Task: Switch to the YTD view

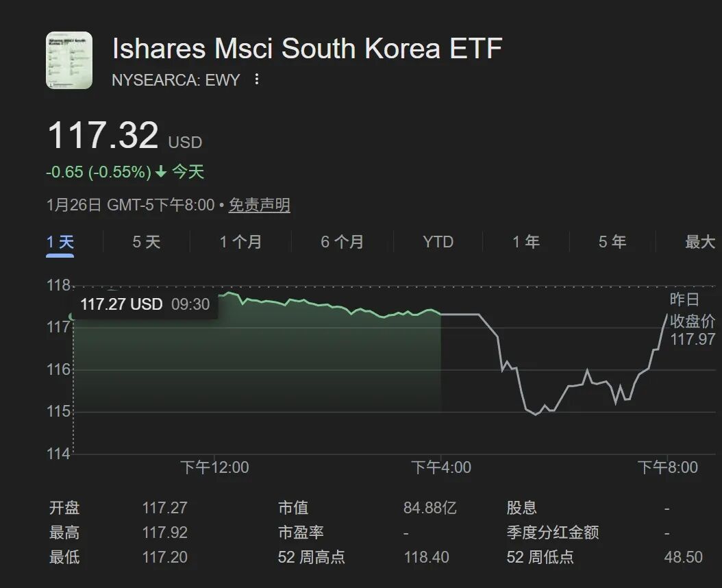Action: (436, 242)
